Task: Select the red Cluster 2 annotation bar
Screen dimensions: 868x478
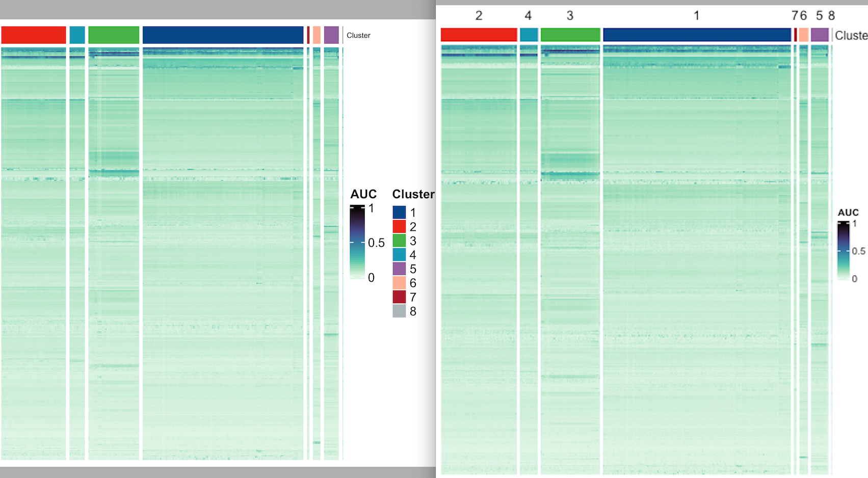Action: (33, 35)
